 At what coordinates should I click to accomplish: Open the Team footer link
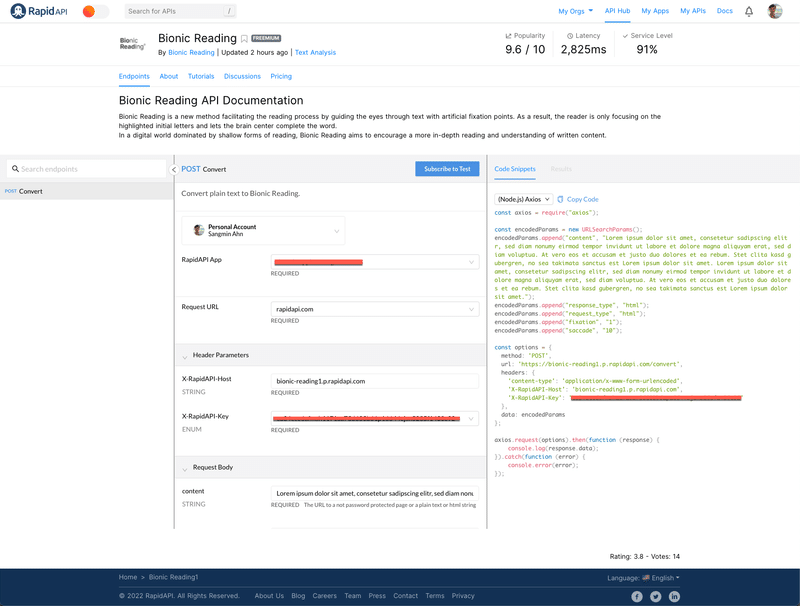353,596
